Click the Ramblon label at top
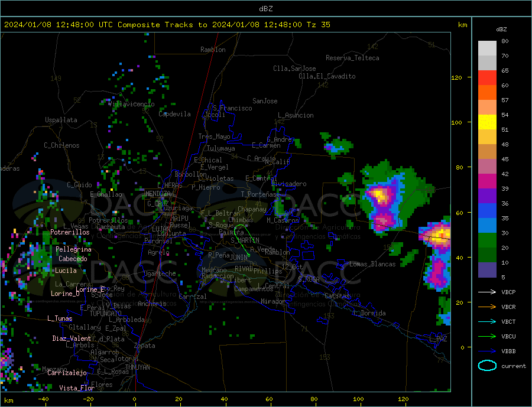 (213, 50)
